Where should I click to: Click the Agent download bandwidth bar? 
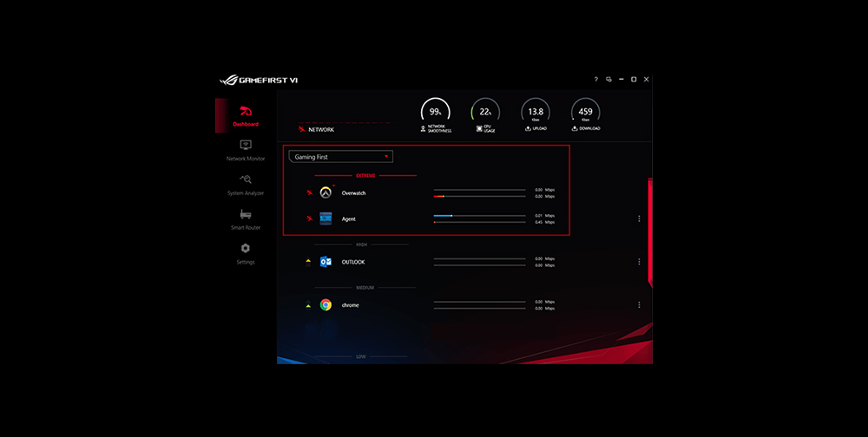click(x=479, y=222)
